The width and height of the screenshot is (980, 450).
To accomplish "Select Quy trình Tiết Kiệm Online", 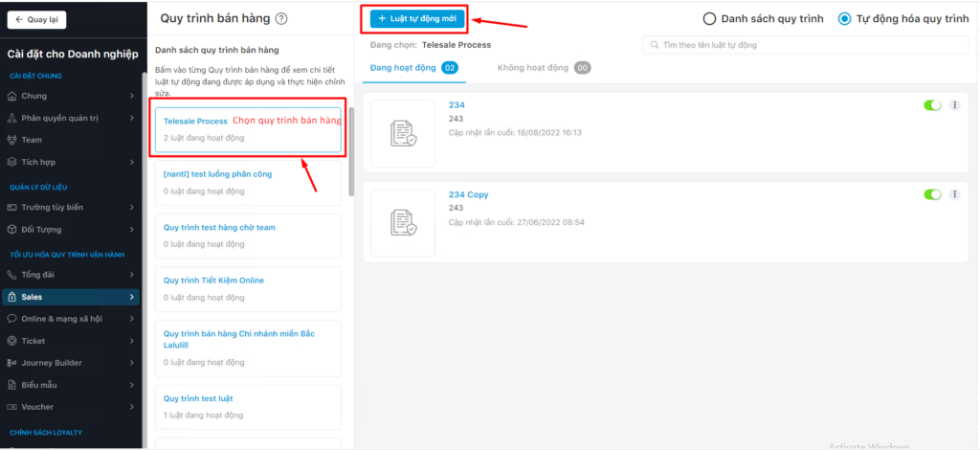I will tap(248, 289).
